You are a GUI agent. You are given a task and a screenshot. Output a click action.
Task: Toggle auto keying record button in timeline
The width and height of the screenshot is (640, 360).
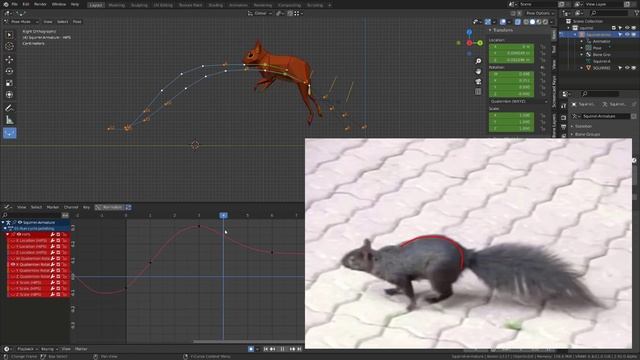click(x=251, y=349)
